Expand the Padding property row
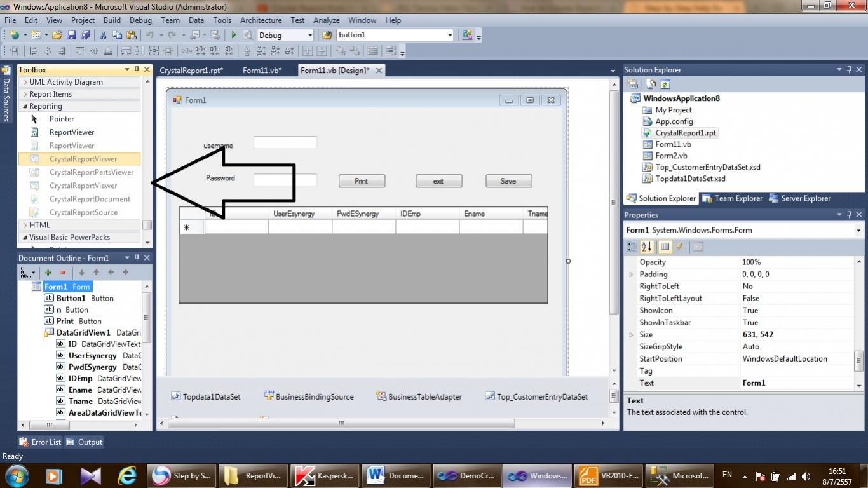 pos(631,274)
